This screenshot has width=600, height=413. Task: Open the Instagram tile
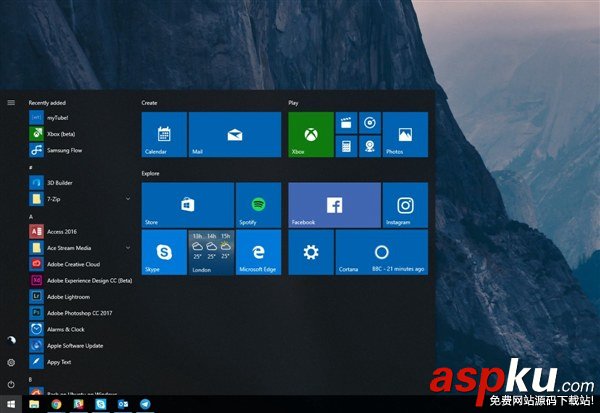(x=405, y=205)
